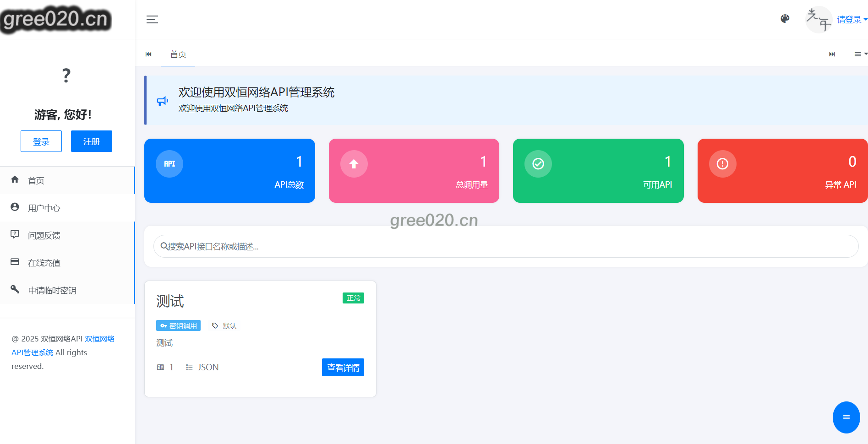The height and width of the screenshot is (444, 868).
Task: Toggle the sidebar hamburger menu
Action: [x=152, y=19]
